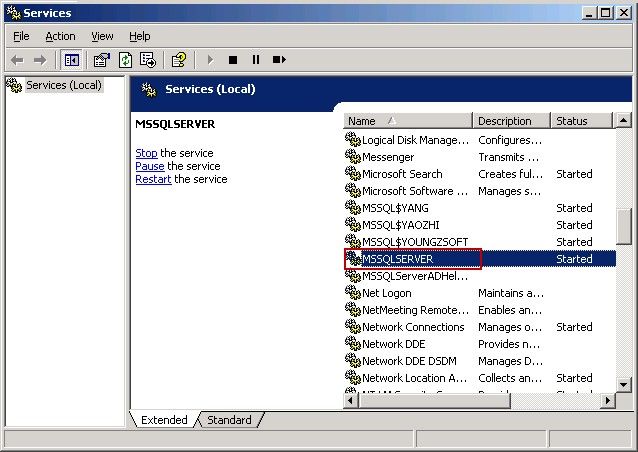
Task: Select the Logical Disk Manager service name
Action: pos(415,140)
